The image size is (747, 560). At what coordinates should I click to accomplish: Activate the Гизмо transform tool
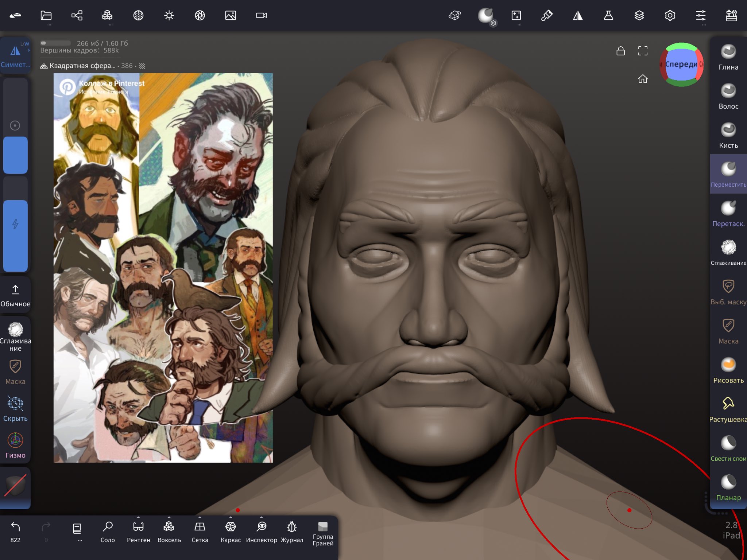[x=15, y=446]
